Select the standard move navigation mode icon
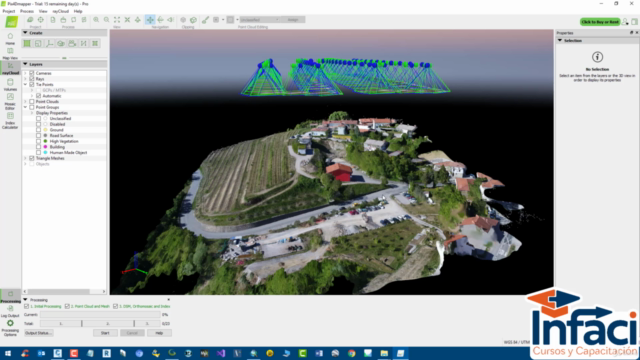Image resolution: width=640 pixels, height=360 pixels. click(150, 20)
